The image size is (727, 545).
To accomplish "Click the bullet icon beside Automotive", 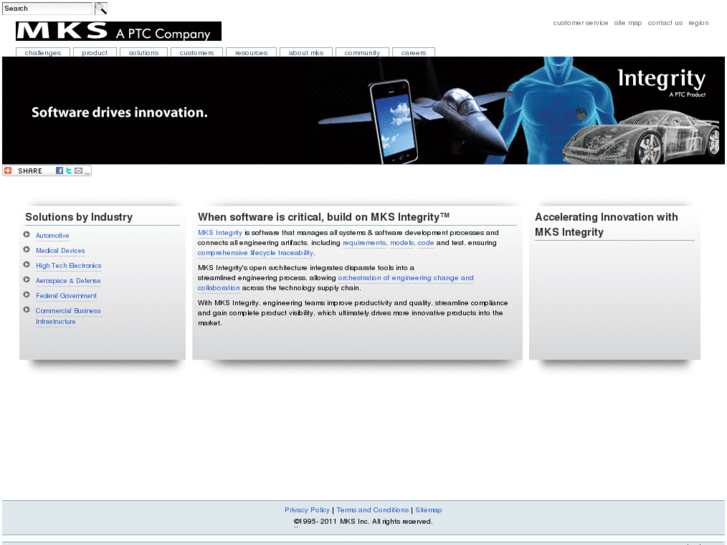I will (x=26, y=235).
